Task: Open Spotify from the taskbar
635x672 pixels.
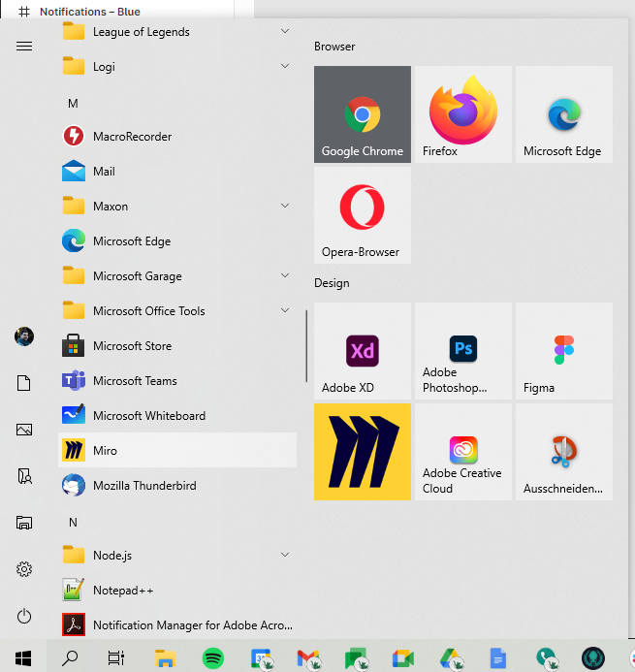Action: pos(213,657)
